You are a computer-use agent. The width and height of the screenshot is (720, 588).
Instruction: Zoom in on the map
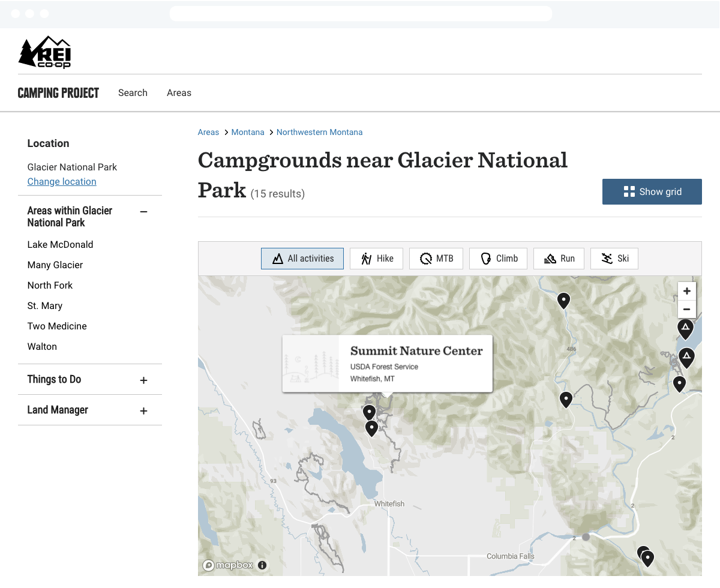(x=687, y=291)
